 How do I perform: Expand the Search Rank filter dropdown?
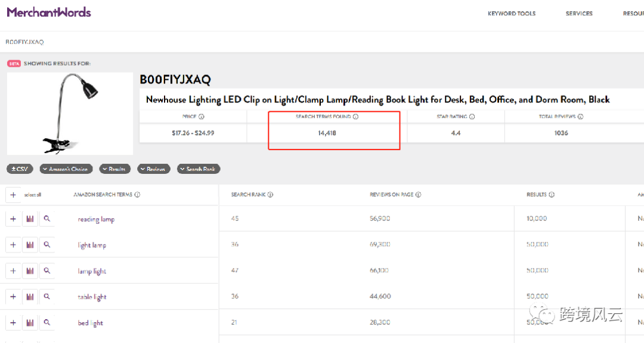(x=199, y=169)
